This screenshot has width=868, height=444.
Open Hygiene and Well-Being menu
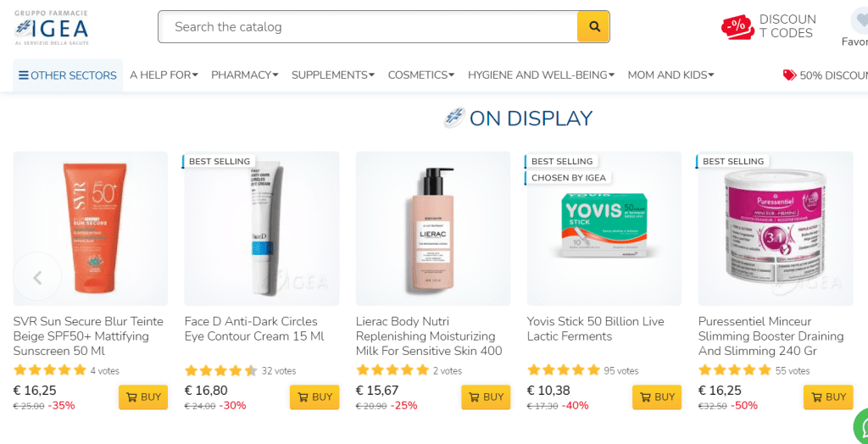[x=541, y=75]
